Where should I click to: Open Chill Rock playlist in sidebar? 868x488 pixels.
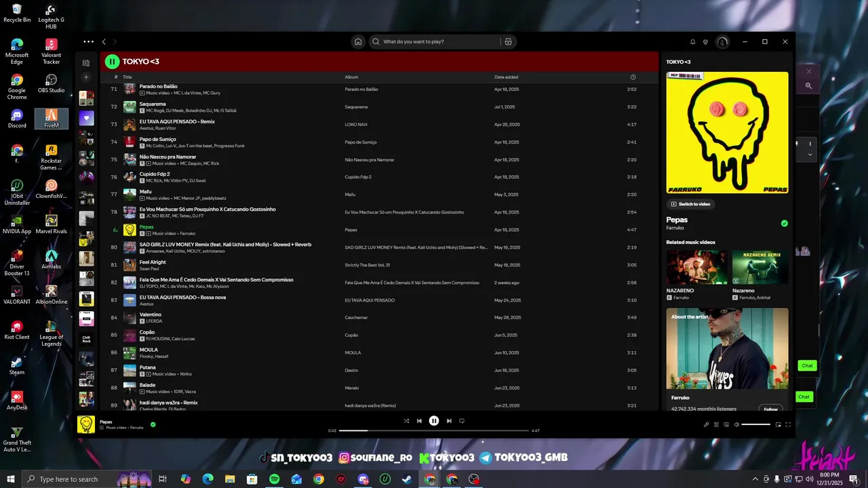point(86,338)
